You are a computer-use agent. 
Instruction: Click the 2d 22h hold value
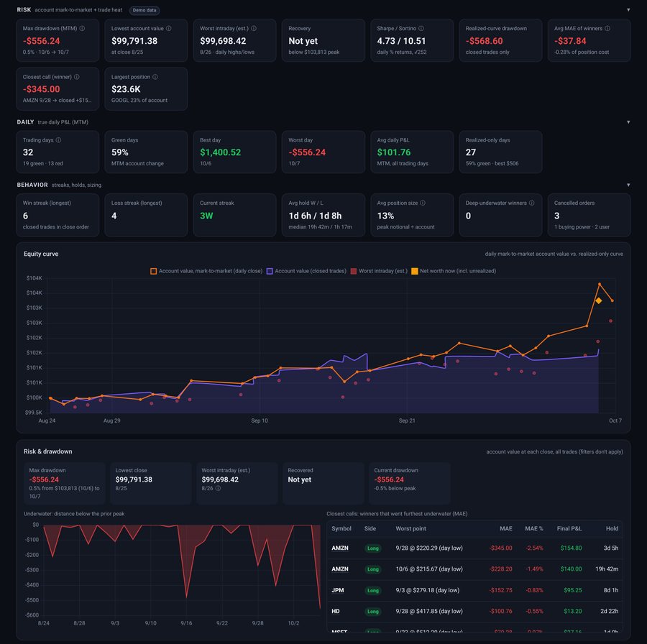click(609, 612)
